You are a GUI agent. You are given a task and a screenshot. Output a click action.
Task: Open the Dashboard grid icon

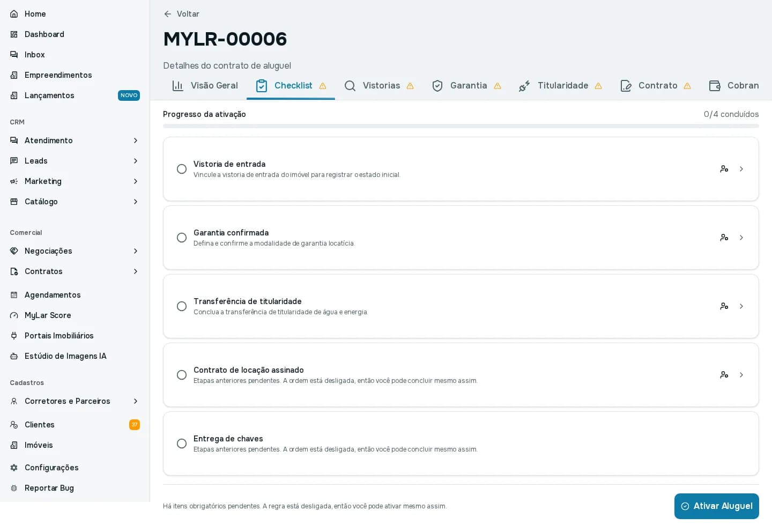pyautogui.click(x=14, y=34)
